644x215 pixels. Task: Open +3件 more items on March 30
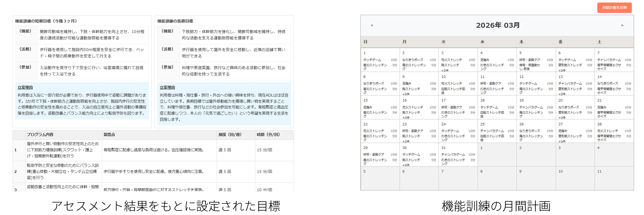pyautogui.click(x=406, y=165)
